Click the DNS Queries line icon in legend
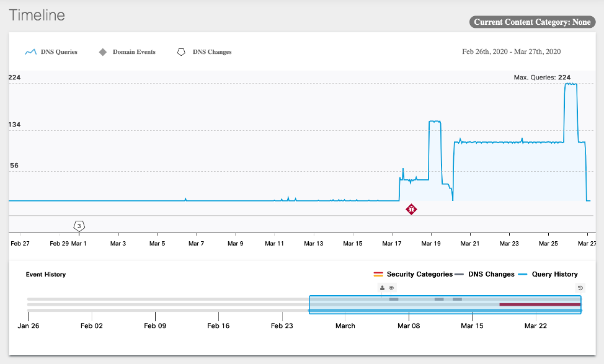The width and height of the screenshot is (604, 364). 31,52
